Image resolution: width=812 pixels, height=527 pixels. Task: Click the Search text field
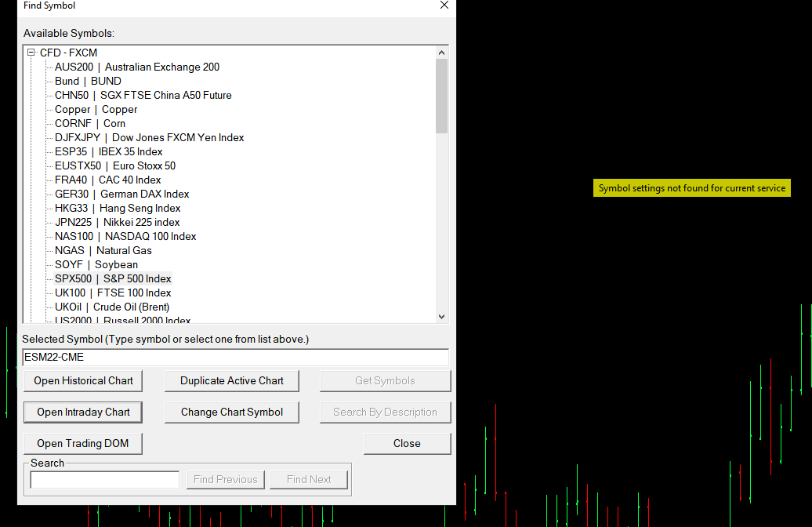click(x=105, y=480)
